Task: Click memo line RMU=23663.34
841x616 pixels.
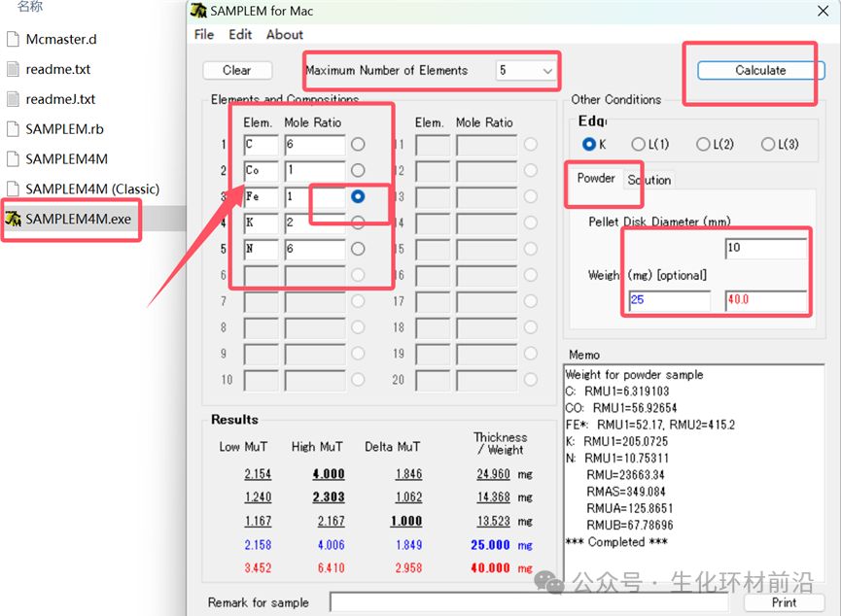Action: click(x=625, y=475)
